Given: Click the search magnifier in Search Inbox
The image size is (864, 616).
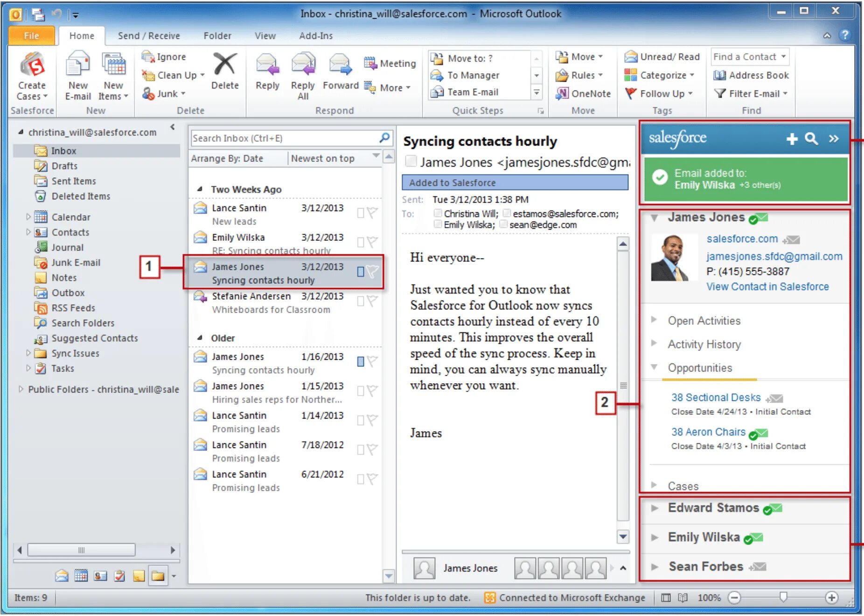Looking at the screenshot, I should tap(385, 138).
